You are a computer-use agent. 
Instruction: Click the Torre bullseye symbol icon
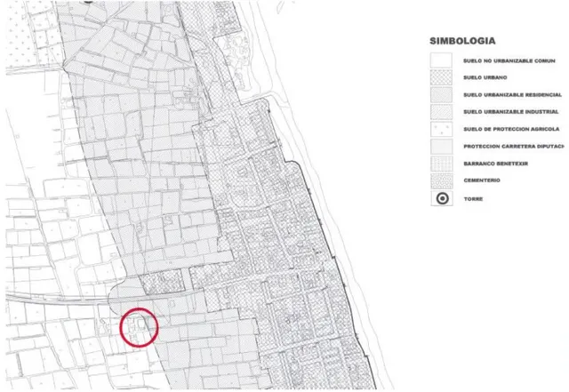tap(442, 198)
